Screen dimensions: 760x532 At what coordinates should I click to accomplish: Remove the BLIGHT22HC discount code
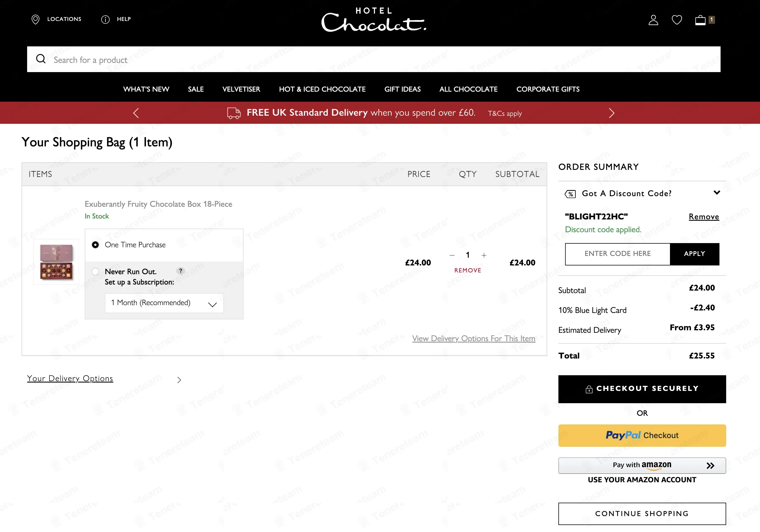tap(704, 217)
